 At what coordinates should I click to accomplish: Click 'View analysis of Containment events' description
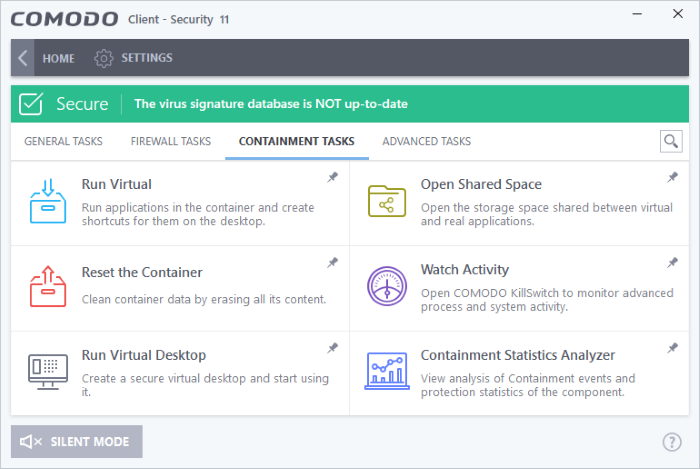528,385
